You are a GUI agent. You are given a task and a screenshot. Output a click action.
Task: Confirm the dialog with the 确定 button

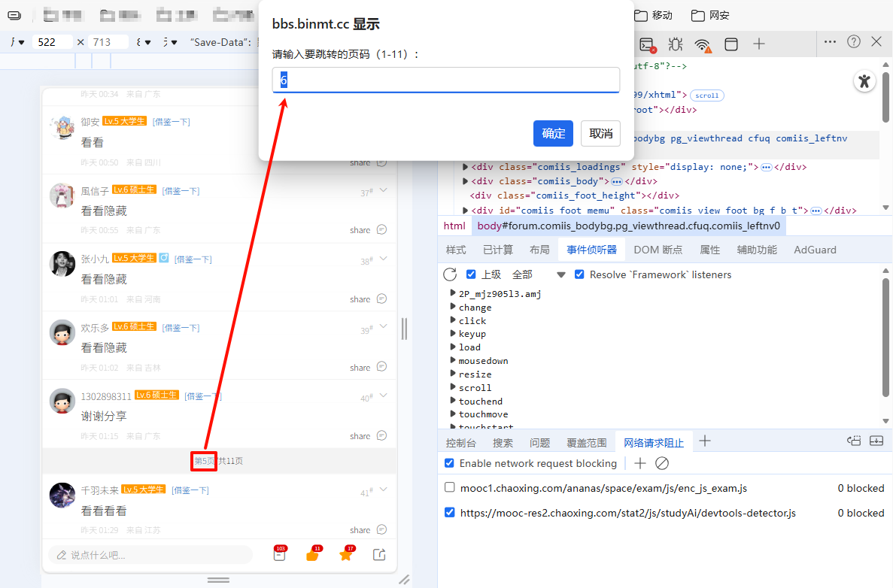coord(553,133)
